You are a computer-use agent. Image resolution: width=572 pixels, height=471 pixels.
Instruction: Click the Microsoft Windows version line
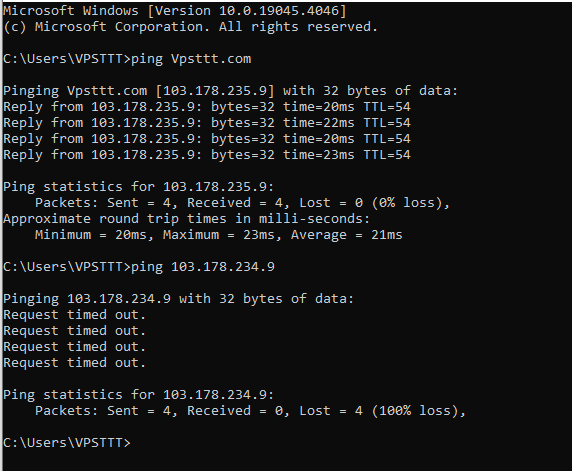[x=175, y=11]
